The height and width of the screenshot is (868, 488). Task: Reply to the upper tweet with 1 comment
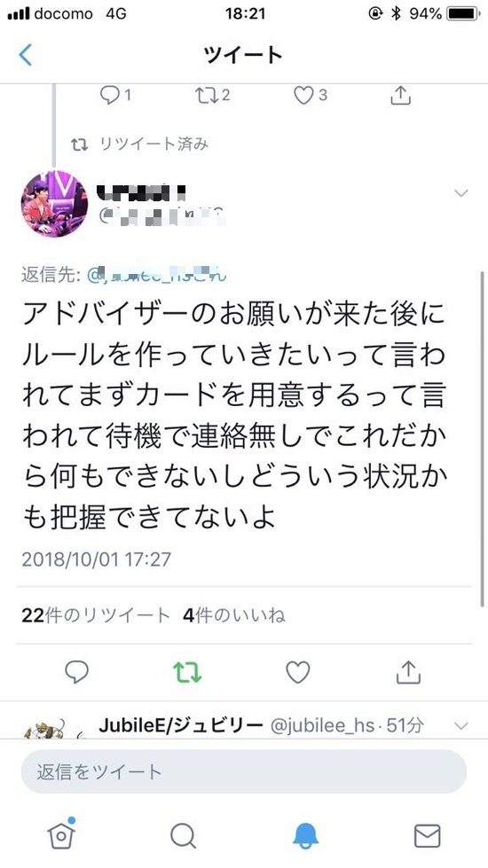115,95
